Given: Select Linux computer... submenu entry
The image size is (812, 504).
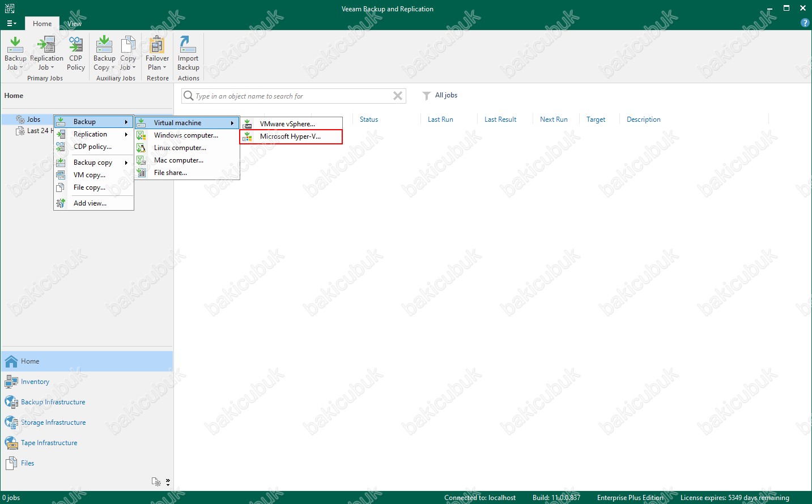Looking at the screenshot, I should (187, 148).
